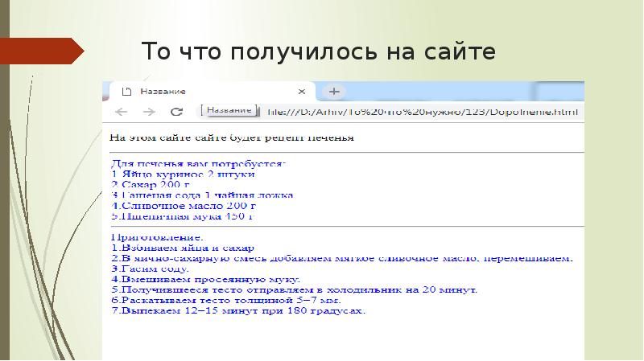This screenshot has width=644, height=361.
Task: Select the Название browser tab
Action: pos(185,92)
